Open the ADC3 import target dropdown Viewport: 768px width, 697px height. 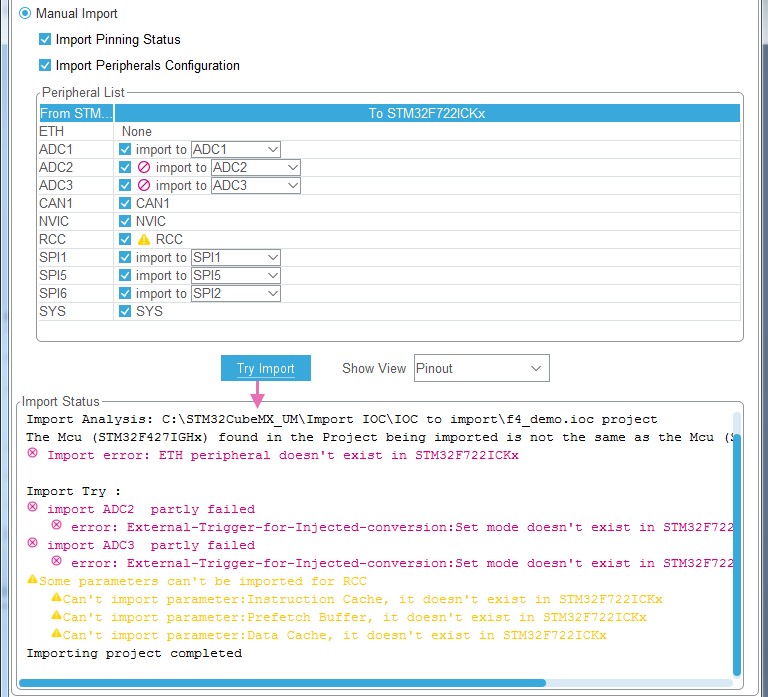tap(256, 185)
